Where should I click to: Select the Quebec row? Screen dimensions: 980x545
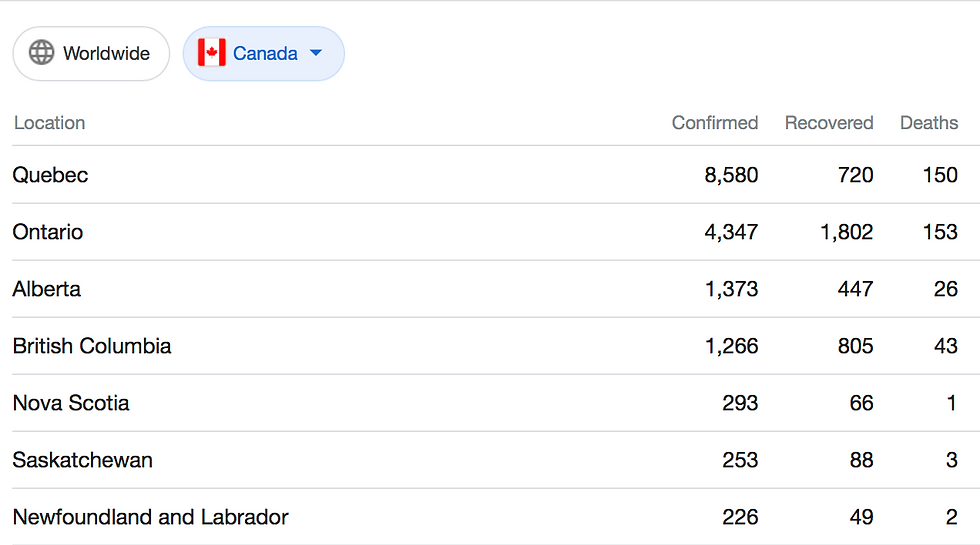coord(50,175)
